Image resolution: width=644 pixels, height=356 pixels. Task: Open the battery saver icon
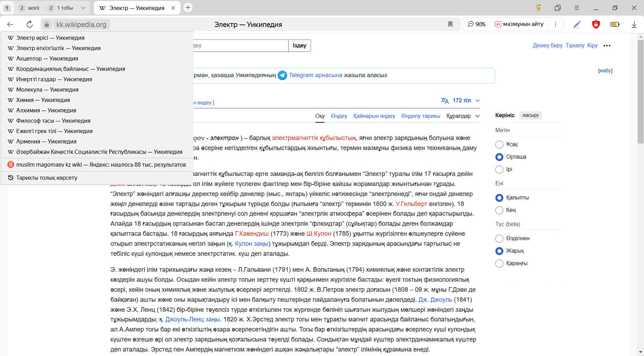[x=615, y=24]
